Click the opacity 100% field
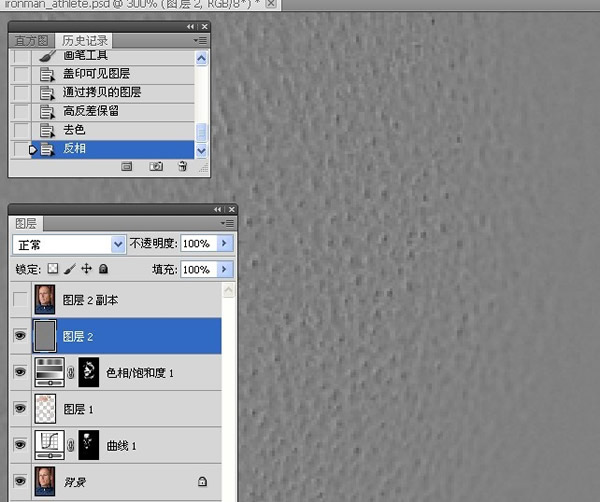This screenshot has width=600, height=502. tap(199, 243)
